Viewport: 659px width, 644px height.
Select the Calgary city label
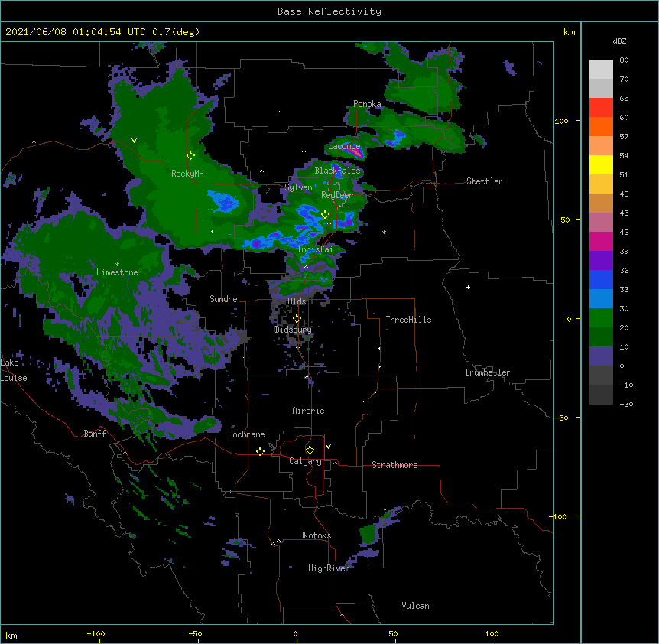[305, 461]
